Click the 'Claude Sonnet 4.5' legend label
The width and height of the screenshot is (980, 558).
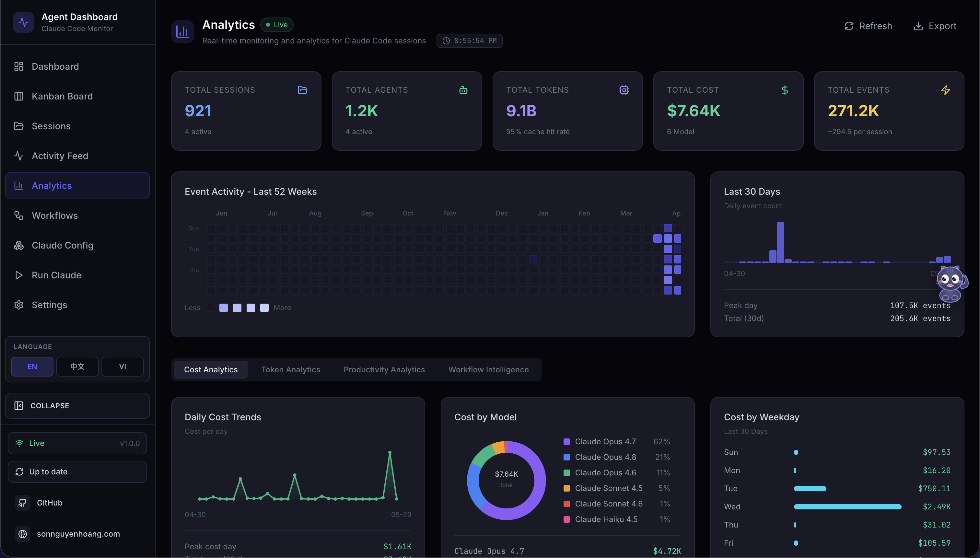coord(609,488)
